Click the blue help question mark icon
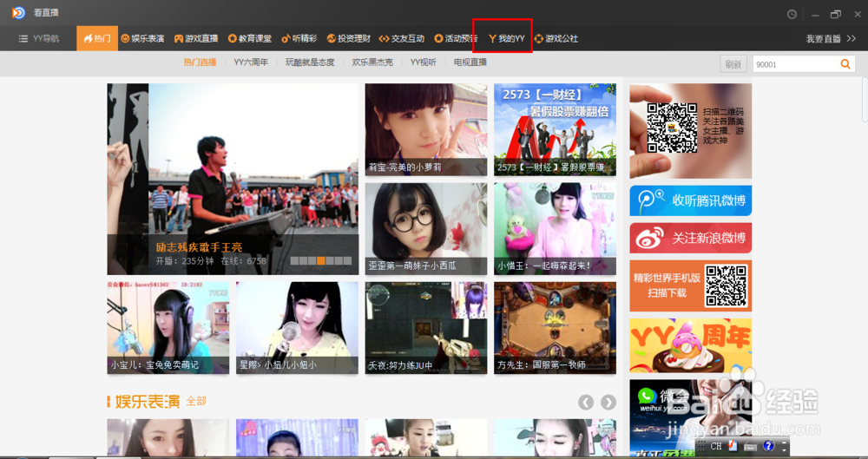868x459 pixels. pos(768,446)
